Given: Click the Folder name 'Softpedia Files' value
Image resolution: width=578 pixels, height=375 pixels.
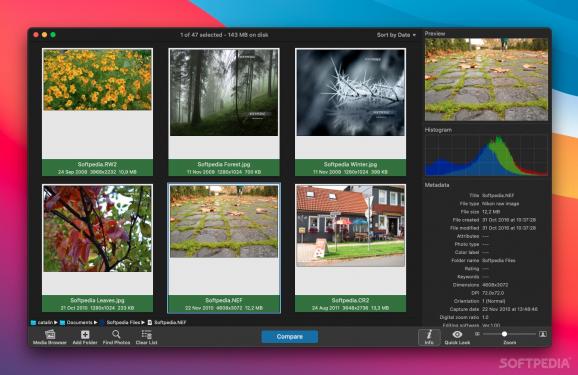Looking at the screenshot, I should 499,260.
